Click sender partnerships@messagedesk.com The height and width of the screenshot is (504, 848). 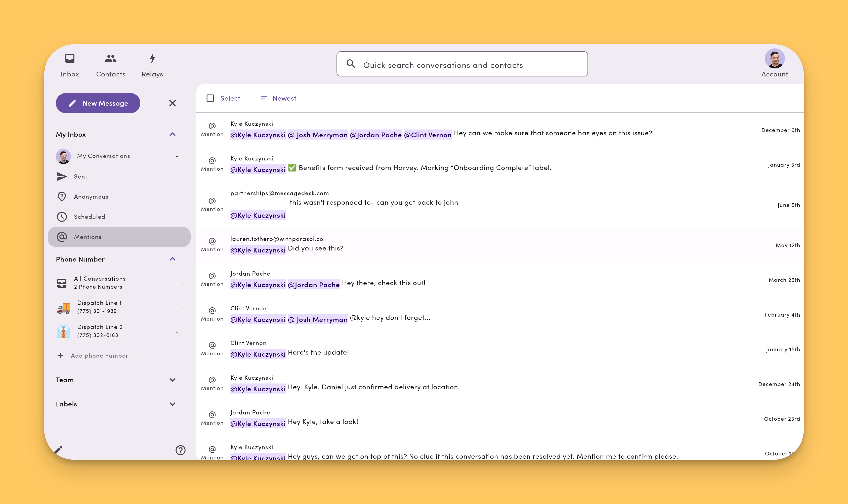279,193
